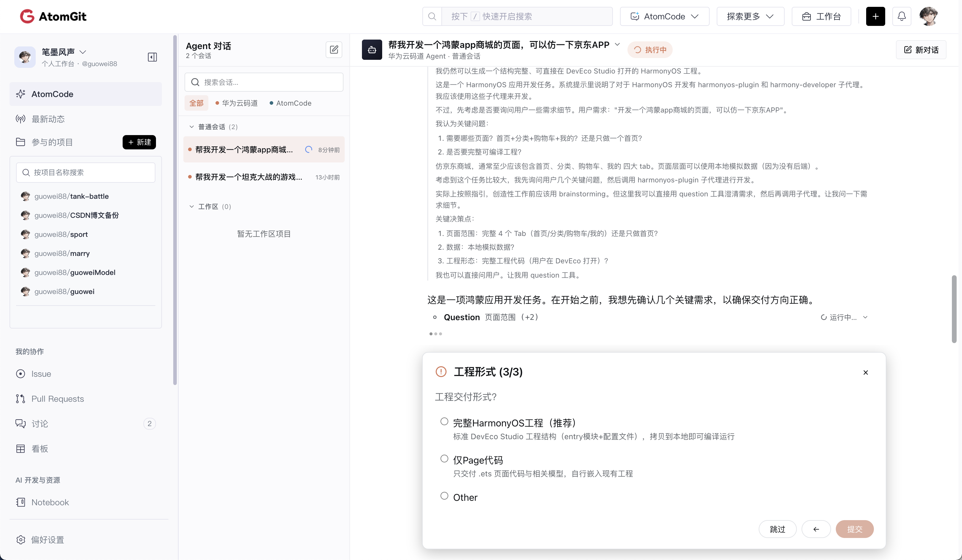
Task: Click the chat area vertical scrollbar
Action: click(954, 309)
